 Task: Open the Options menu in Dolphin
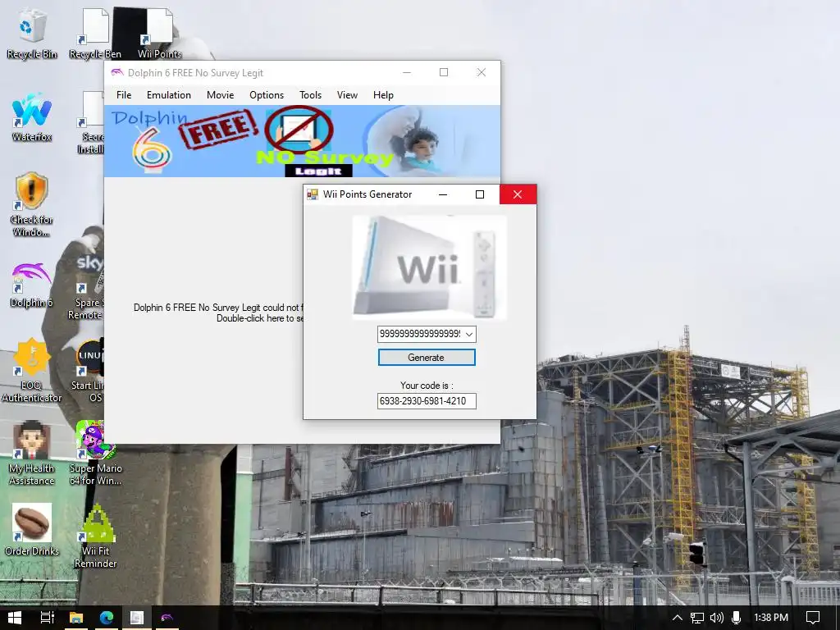pyautogui.click(x=267, y=95)
